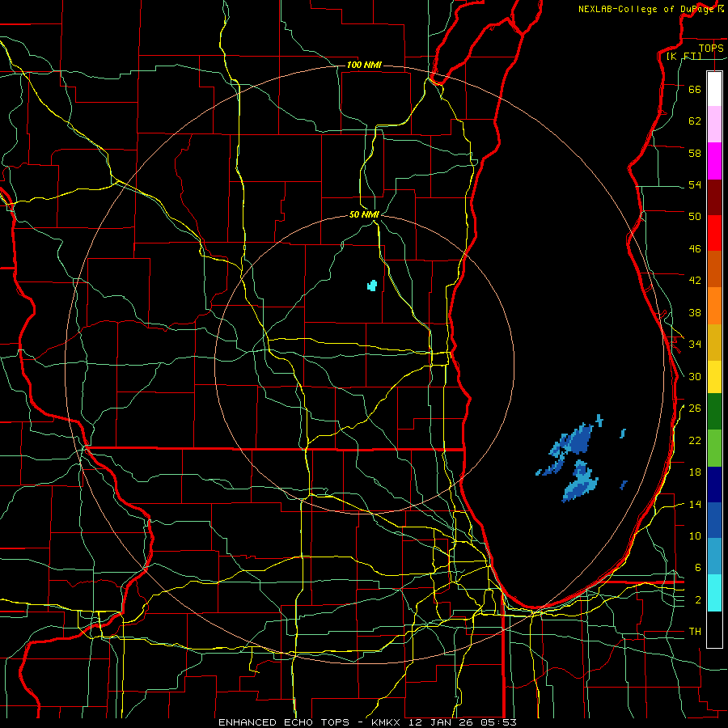Select the 38 legend scale label

pyautogui.click(x=695, y=312)
